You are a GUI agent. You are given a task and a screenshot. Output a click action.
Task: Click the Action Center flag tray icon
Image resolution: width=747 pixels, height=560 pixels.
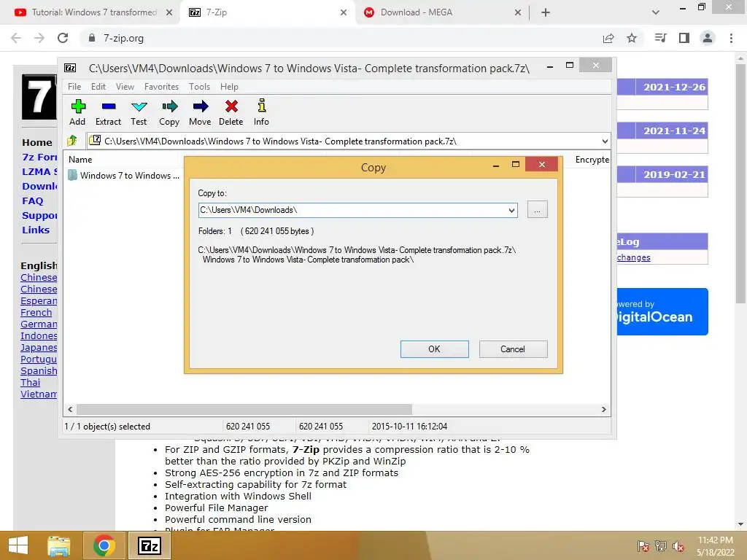pyautogui.click(x=643, y=547)
